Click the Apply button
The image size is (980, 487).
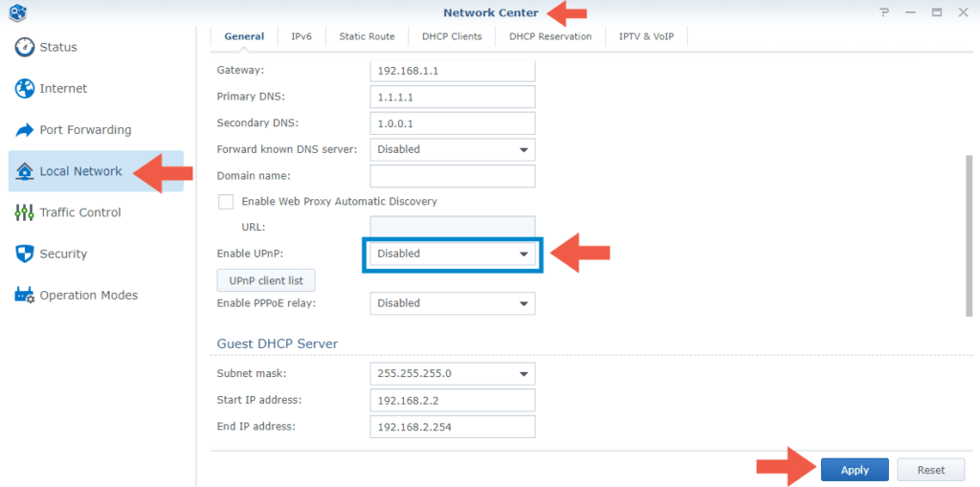click(855, 470)
